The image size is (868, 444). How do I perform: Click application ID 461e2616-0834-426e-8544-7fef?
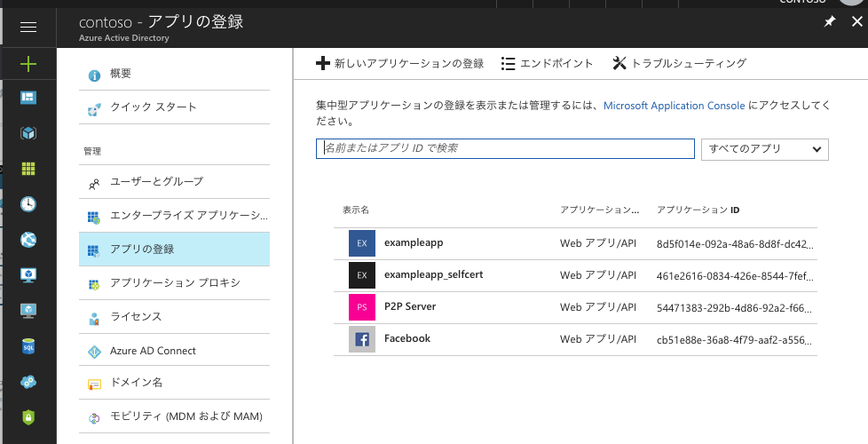[735, 276]
